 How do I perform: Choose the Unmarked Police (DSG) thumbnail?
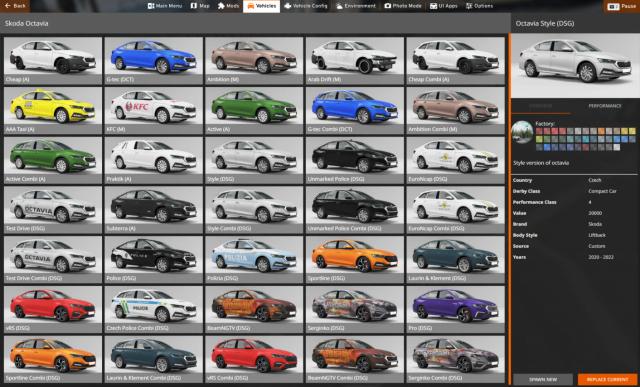tap(355, 160)
